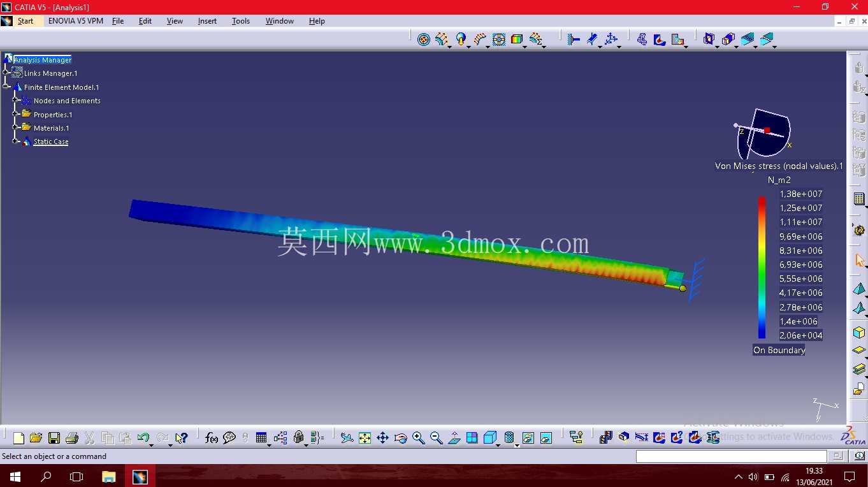Click the Print icon
This screenshot has width=868, height=487.
[71, 438]
